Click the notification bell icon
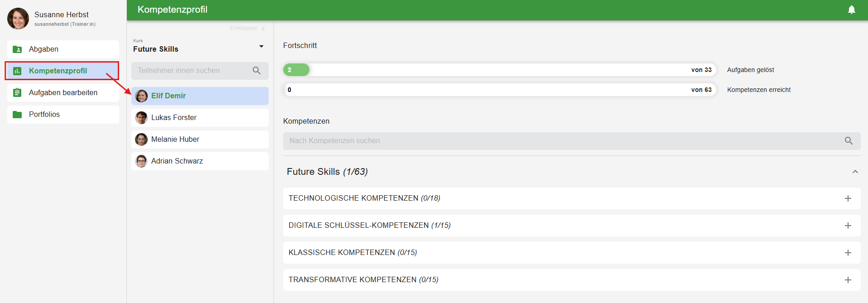 (x=851, y=10)
